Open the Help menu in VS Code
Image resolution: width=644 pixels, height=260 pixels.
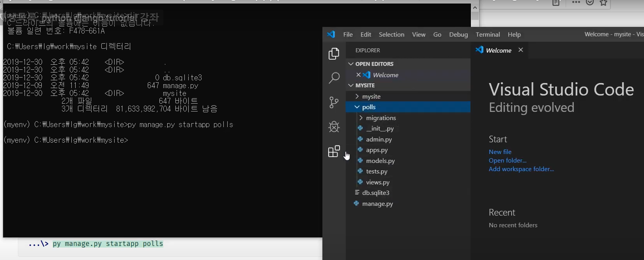[x=514, y=34]
